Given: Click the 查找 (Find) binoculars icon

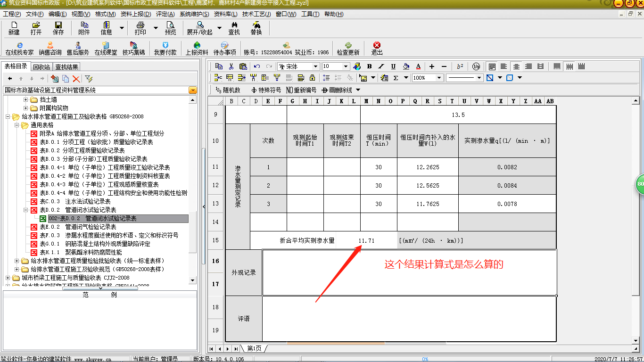Looking at the screenshot, I should [x=234, y=28].
